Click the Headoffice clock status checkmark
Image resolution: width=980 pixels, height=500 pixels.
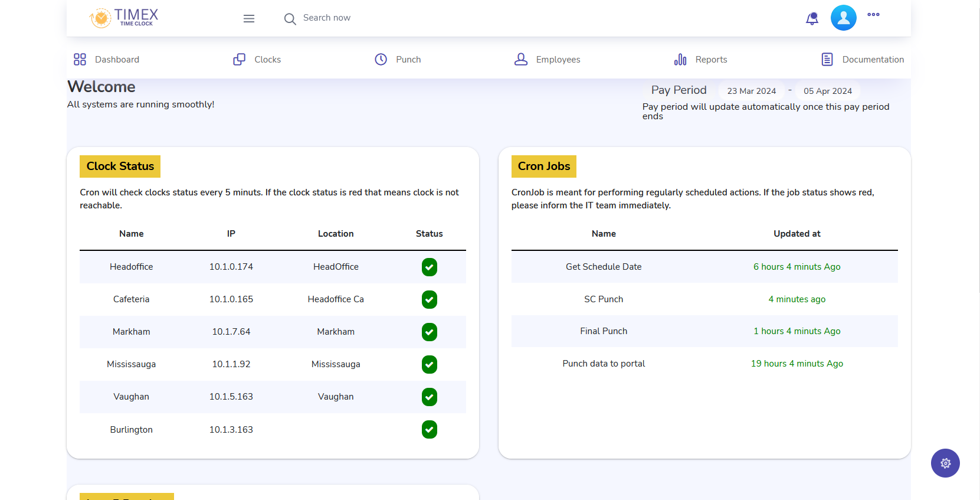pos(430,267)
